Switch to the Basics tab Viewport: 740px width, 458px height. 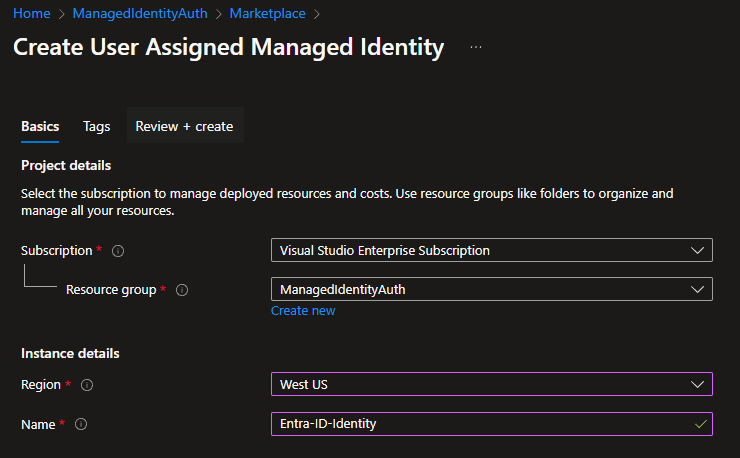[40, 126]
